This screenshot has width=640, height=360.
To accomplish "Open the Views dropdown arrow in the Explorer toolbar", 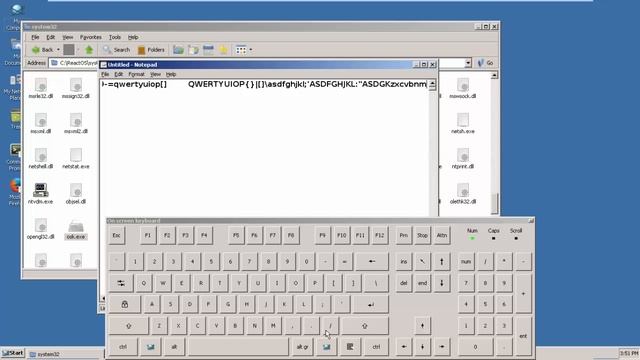I will point(251,50).
